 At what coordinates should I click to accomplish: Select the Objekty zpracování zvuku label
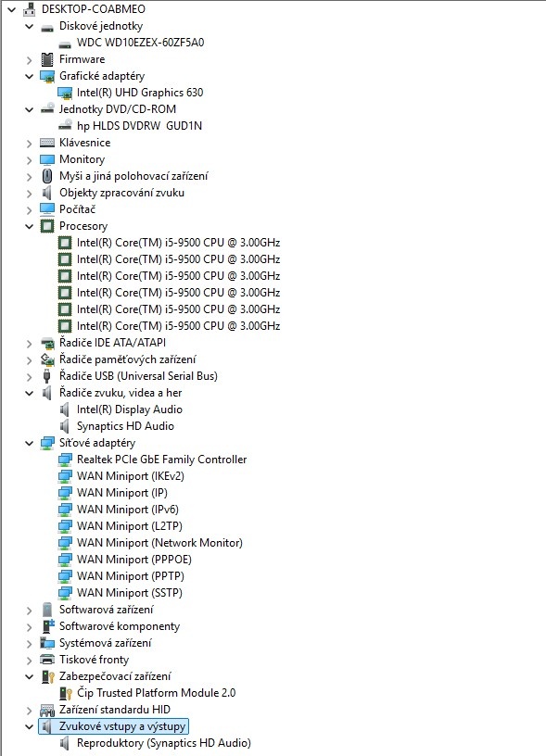[x=121, y=193]
